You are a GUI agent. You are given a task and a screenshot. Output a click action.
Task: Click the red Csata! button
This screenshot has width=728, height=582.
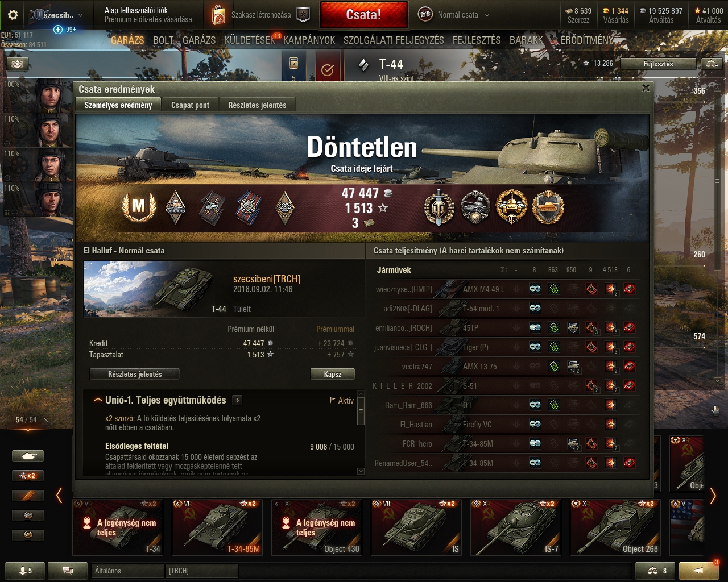coord(364,15)
